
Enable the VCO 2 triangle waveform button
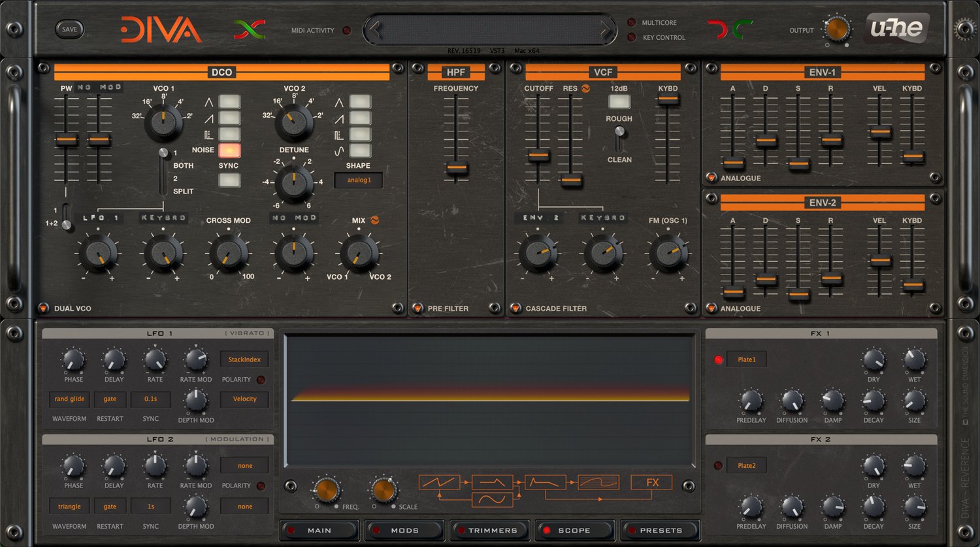360,101
